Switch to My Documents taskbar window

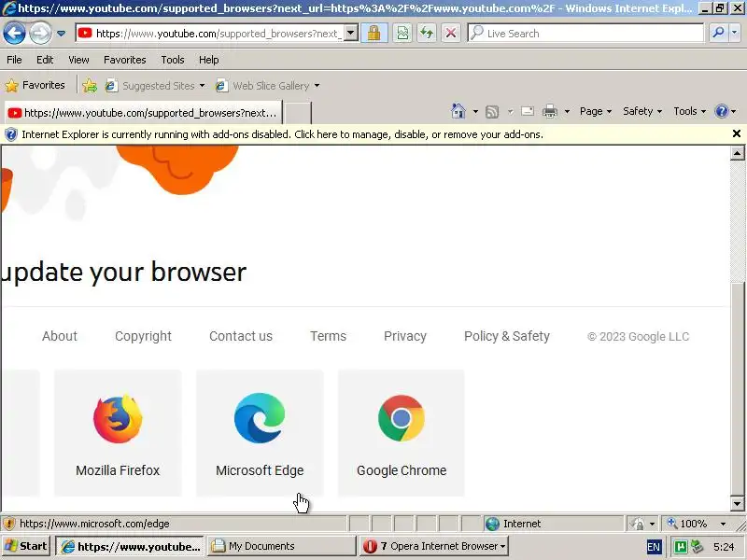282,546
